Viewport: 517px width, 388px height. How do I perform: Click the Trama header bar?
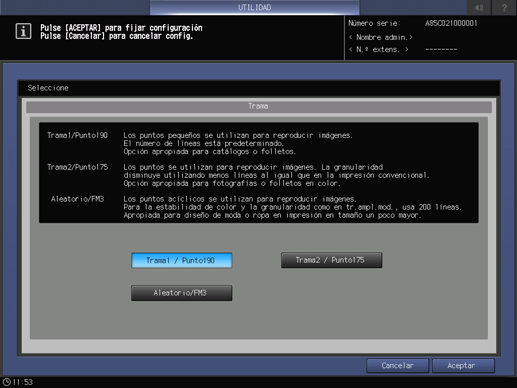259,106
